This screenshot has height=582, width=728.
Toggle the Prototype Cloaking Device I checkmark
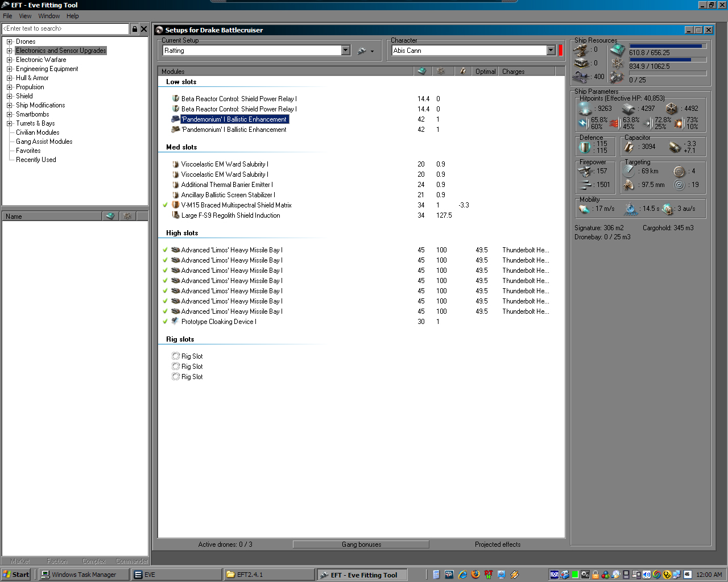[x=165, y=322]
